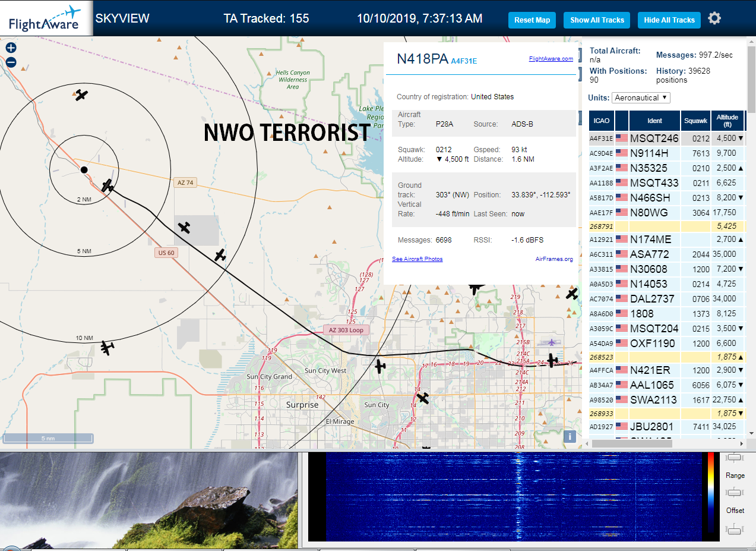The width and height of the screenshot is (756, 551).
Task: Select the N174ME row
Action: 666,240
